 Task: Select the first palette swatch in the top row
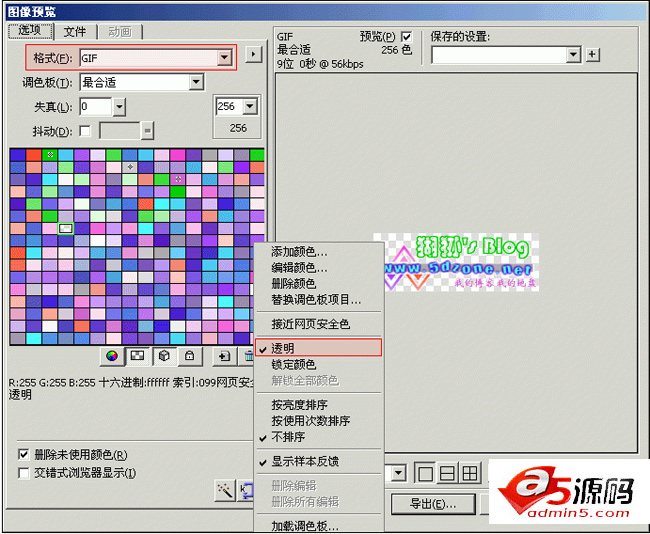coord(17,155)
